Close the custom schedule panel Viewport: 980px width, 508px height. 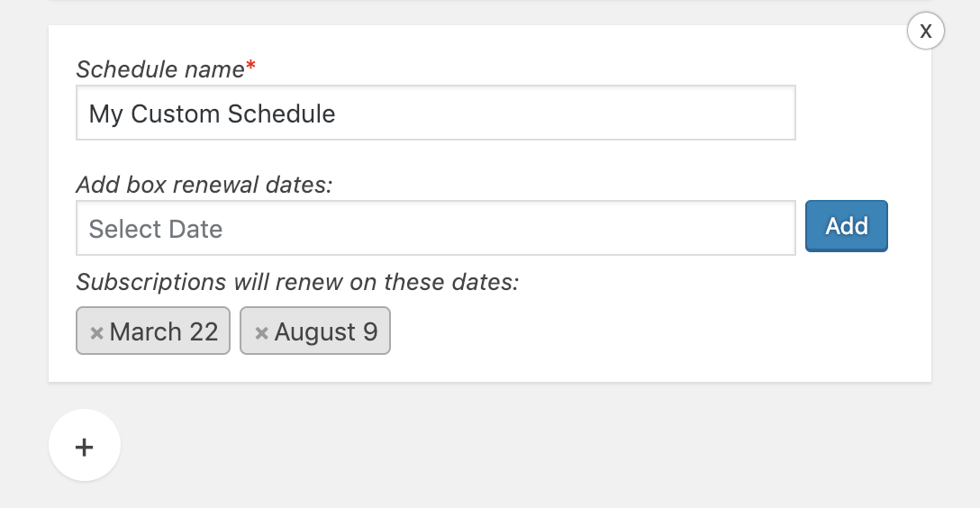coord(925,31)
